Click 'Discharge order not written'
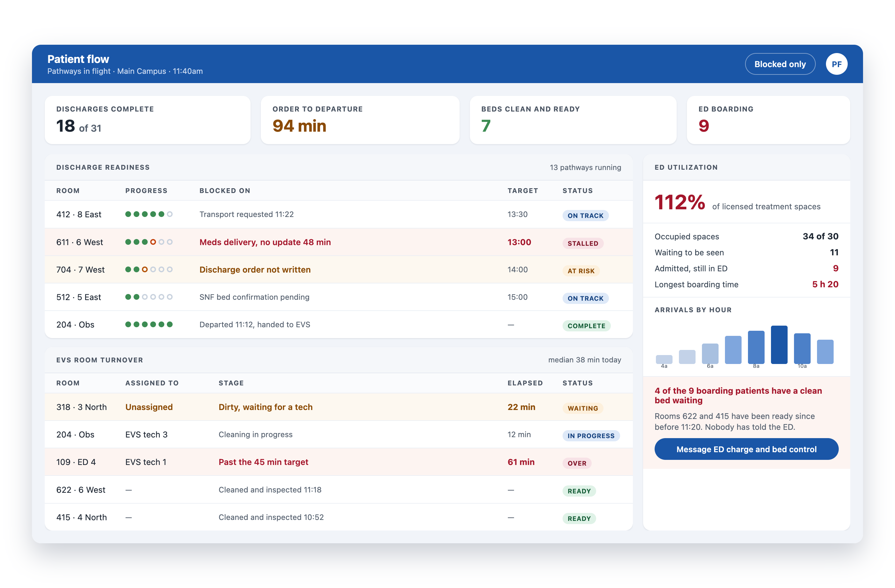The height and width of the screenshot is (588, 895). (254, 270)
